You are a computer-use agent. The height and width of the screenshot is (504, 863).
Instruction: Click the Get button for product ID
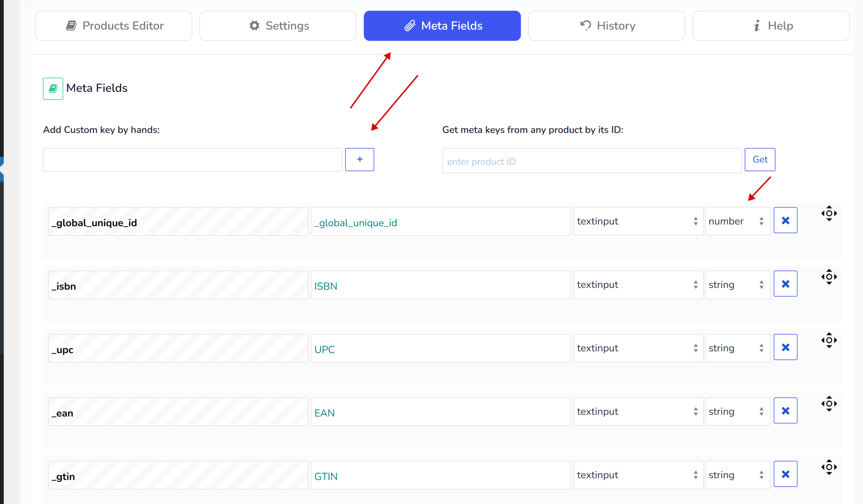[760, 159]
